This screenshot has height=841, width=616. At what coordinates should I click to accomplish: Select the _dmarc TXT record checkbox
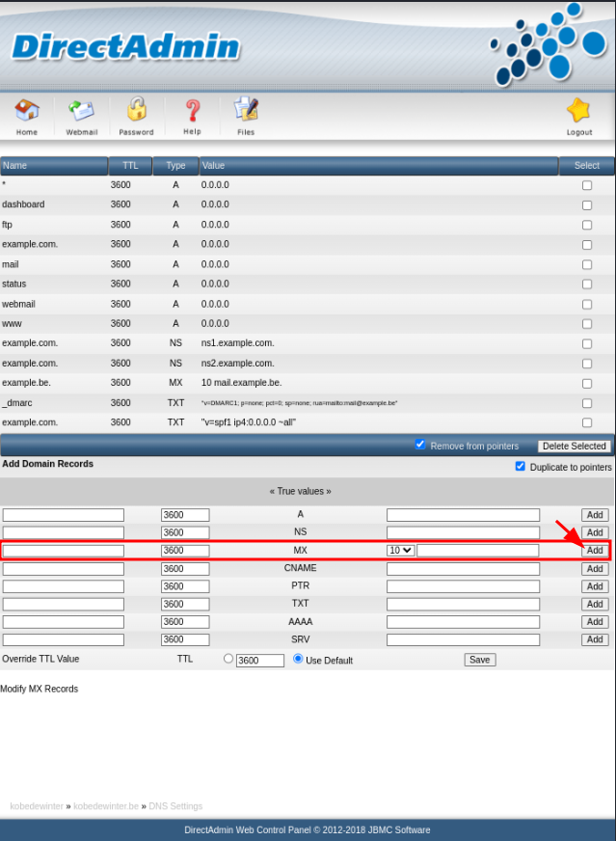(587, 403)
